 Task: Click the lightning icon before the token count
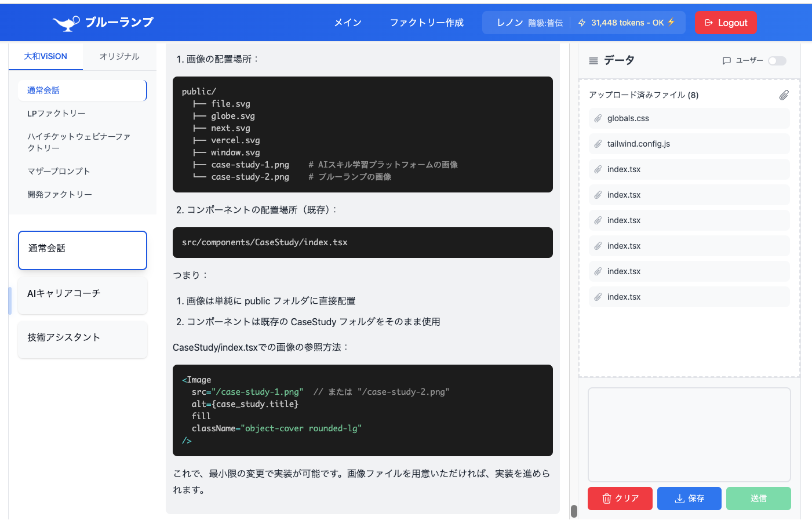(582, 23)
